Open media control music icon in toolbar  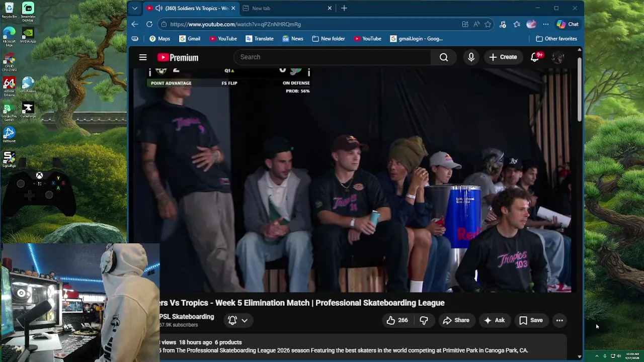click(503, 24)
